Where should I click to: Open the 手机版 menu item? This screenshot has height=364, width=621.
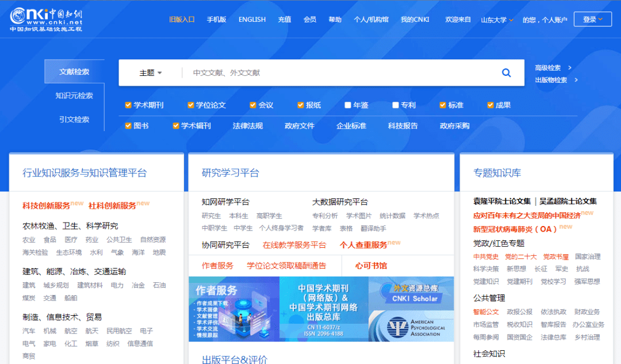(216, 20)
